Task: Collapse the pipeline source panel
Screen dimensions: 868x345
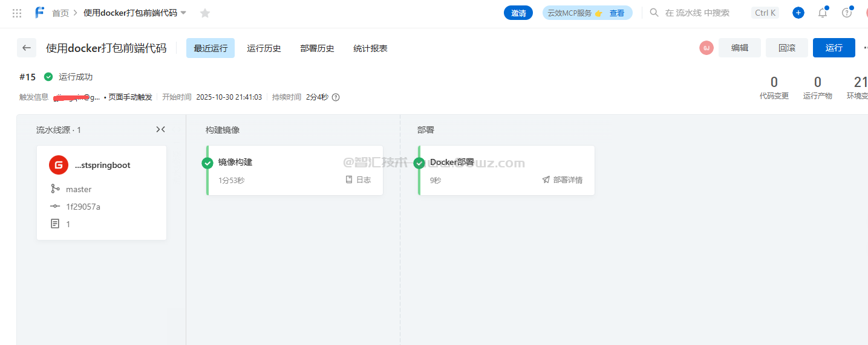Action: click(x=160, y=129)
